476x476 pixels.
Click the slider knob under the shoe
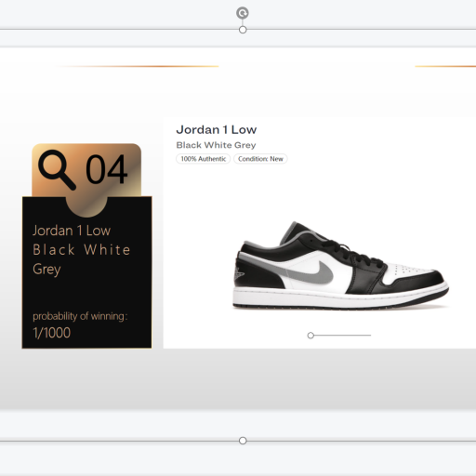(311, 336)
